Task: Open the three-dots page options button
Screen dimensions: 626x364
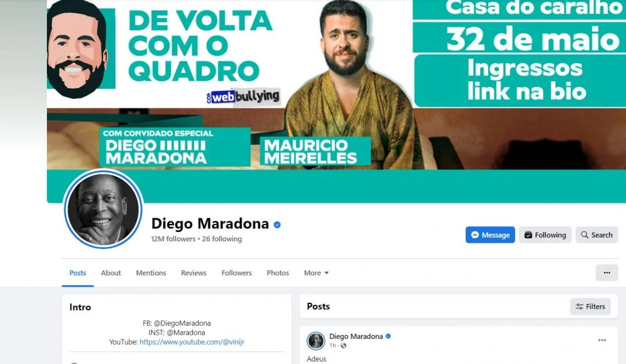Action: tap(607, 273)
